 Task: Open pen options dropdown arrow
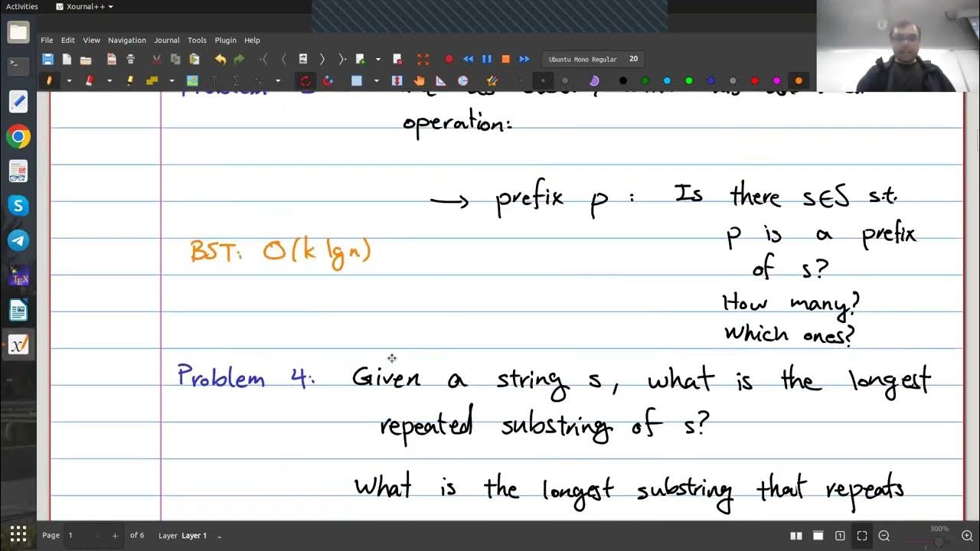point(69,80)
